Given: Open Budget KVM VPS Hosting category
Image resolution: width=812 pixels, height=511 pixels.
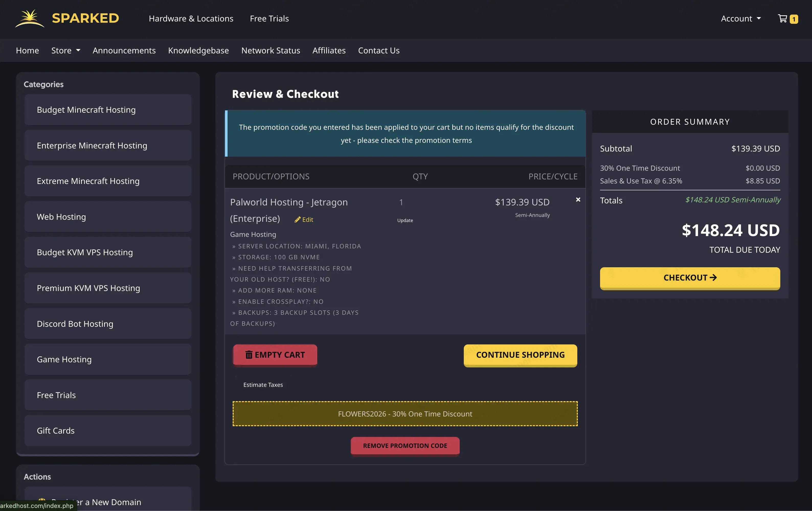Looking at the screenshot, I should tap(108, 252).
